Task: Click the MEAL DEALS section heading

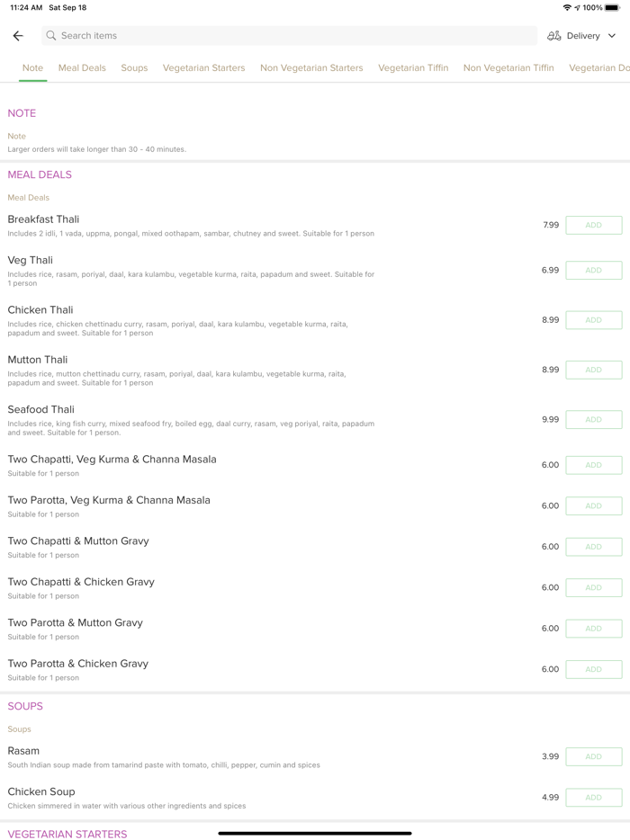Action: coord(40,174)
